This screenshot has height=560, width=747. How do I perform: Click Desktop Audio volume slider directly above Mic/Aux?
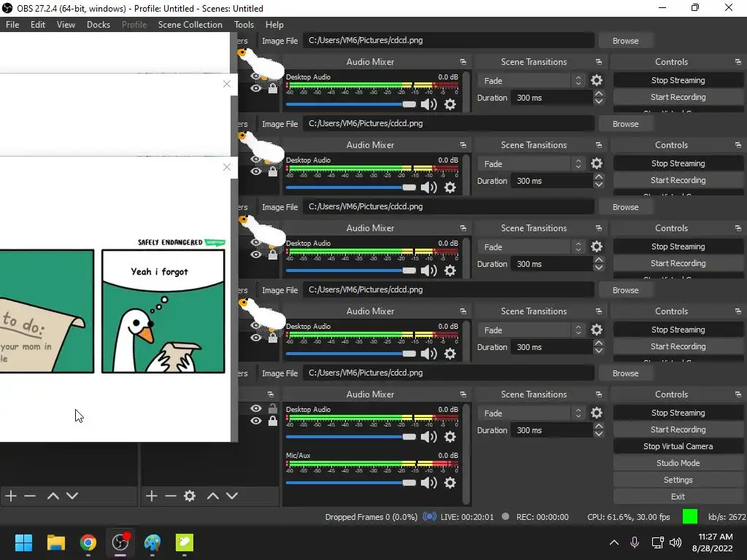(x=351, y=437)
